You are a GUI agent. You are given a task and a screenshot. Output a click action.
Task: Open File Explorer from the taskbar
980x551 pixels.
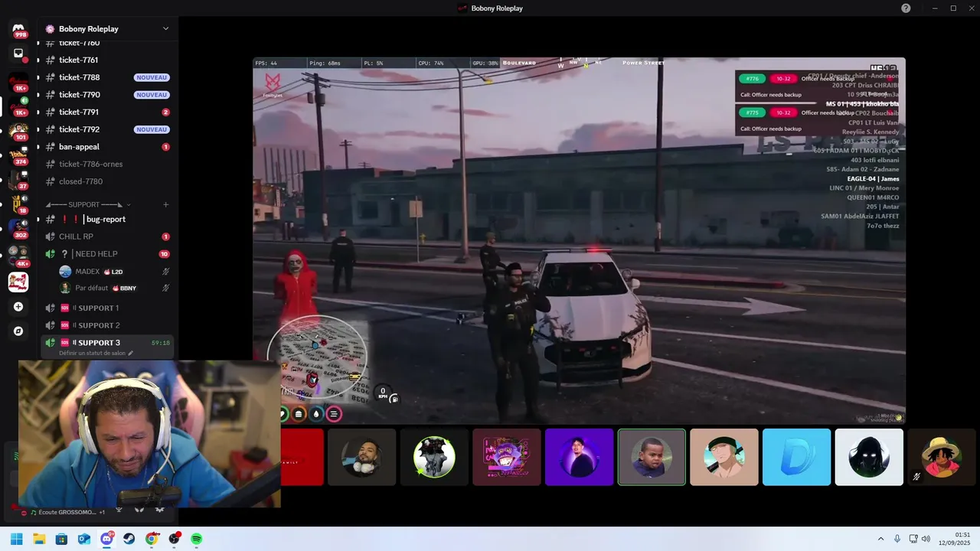39,539
